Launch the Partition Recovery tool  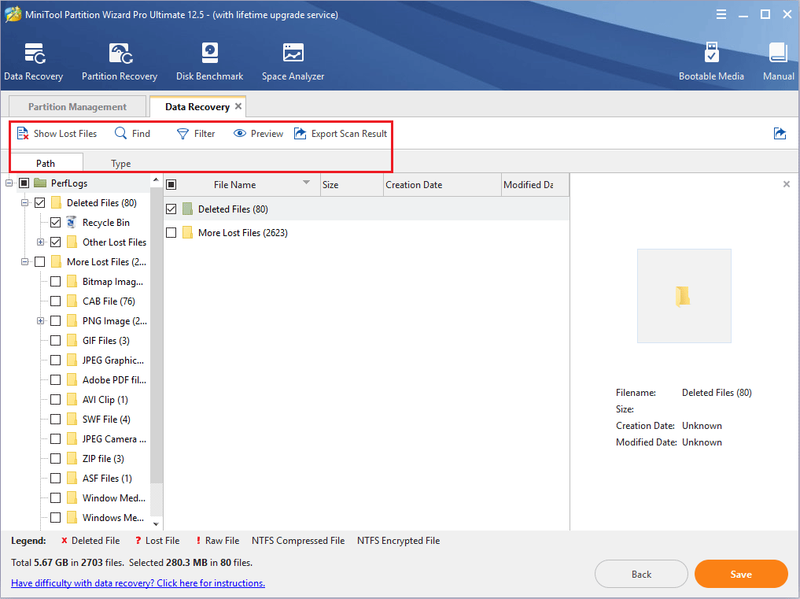point(120,54)
